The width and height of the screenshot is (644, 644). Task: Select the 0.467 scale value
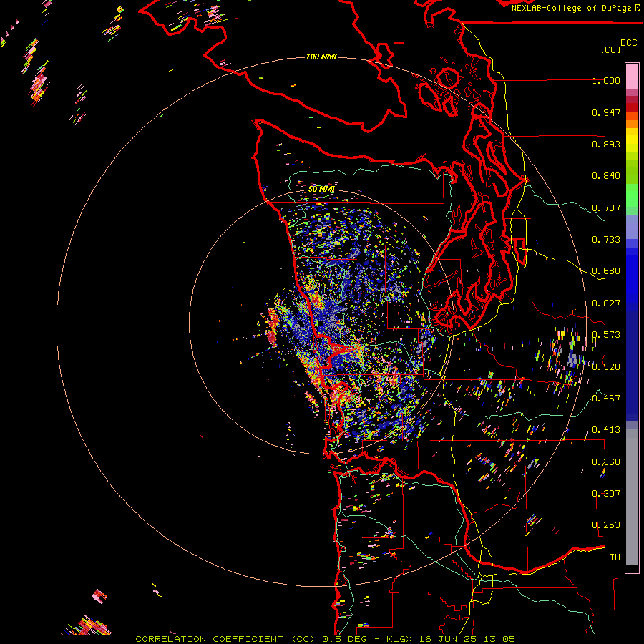[606, 398]
